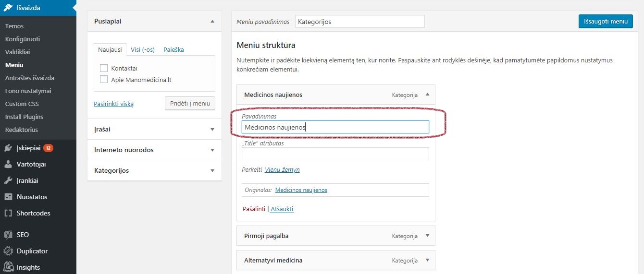The image size is (644, 274).
Task: Open the Nuostatos settings icon
Action: coord(8,197)
